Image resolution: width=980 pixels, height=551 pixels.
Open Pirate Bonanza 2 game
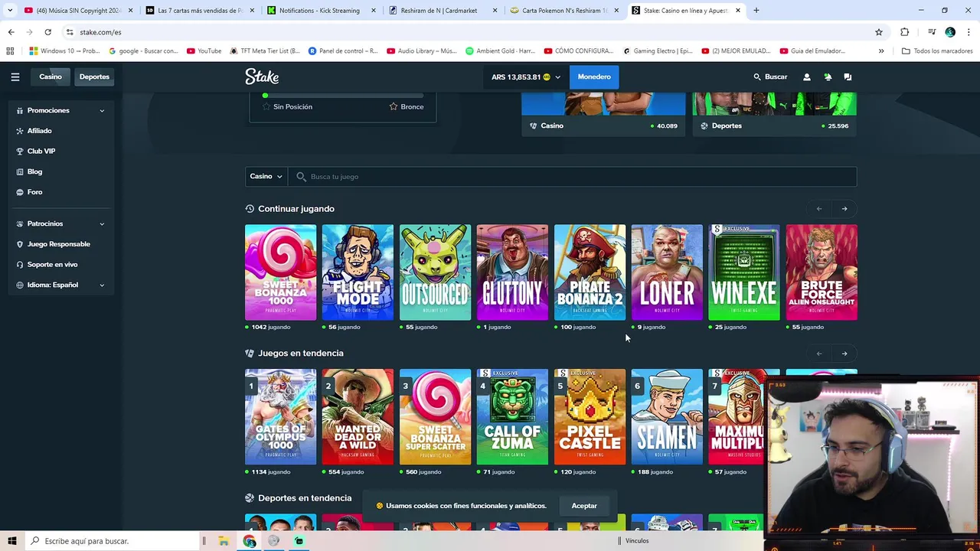(x=590, y=272)
